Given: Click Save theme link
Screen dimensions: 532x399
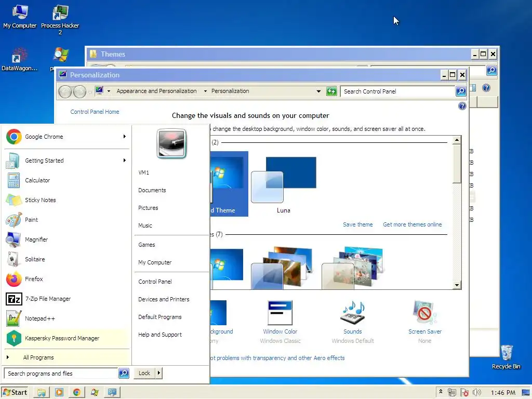Looking at the screenshot, I should [357, 224].
